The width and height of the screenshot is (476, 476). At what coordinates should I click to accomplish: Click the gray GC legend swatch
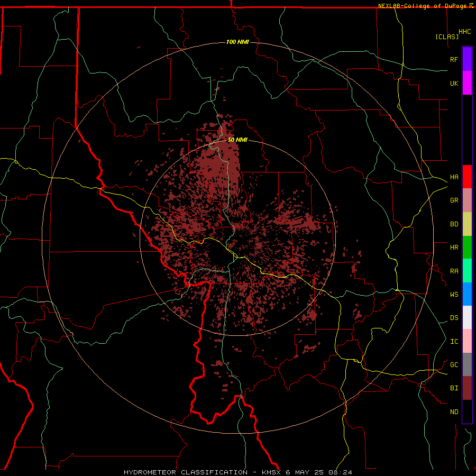(x=467, y=364)
